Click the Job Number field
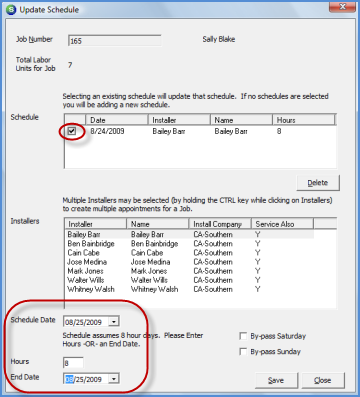Viewport: 360px width, 397px height. [x=115, y=41]
